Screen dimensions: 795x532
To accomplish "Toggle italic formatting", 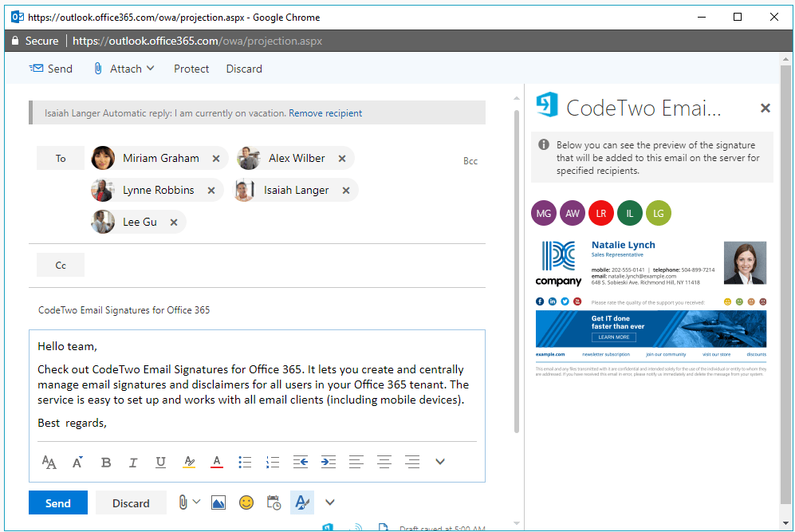I will coord(133,462).
